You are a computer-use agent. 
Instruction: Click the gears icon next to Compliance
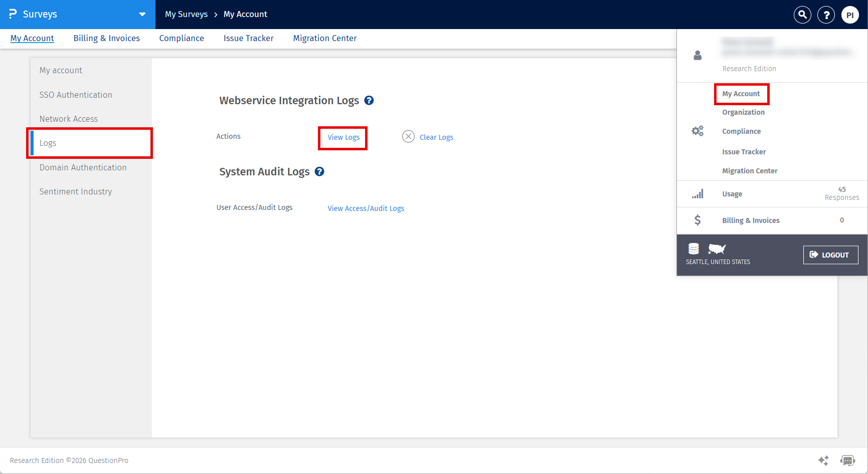click(x=698, y=131)
